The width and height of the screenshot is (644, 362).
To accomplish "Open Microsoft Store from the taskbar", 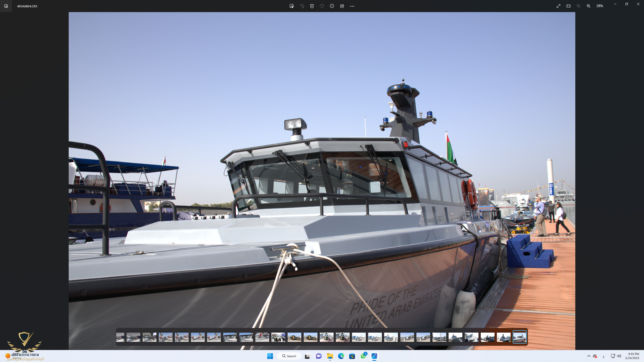I will [x=352, y=356].
